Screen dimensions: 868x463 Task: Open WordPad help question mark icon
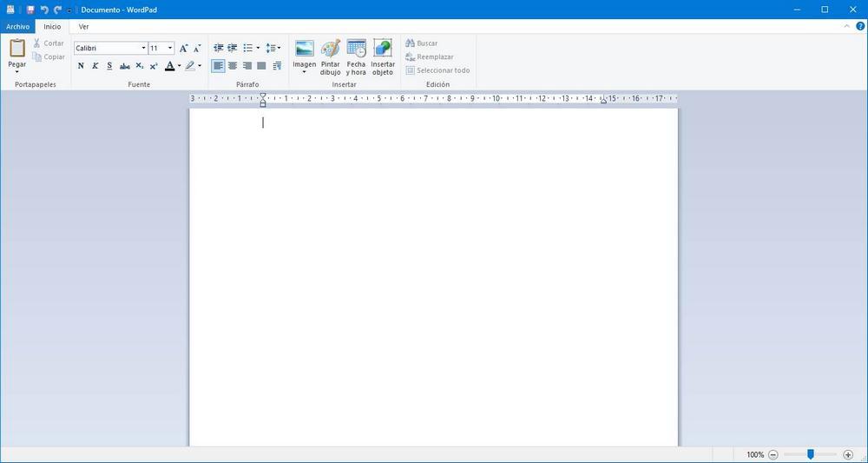pos(860,26)
